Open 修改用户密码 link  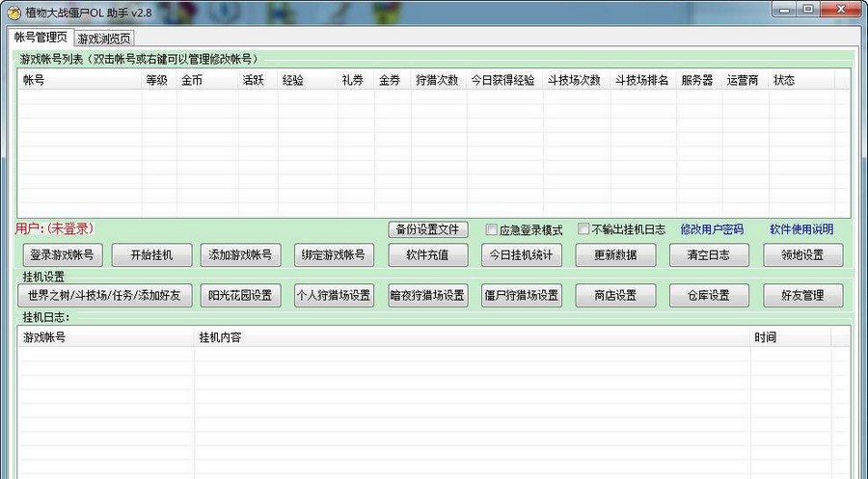(712, 229)
